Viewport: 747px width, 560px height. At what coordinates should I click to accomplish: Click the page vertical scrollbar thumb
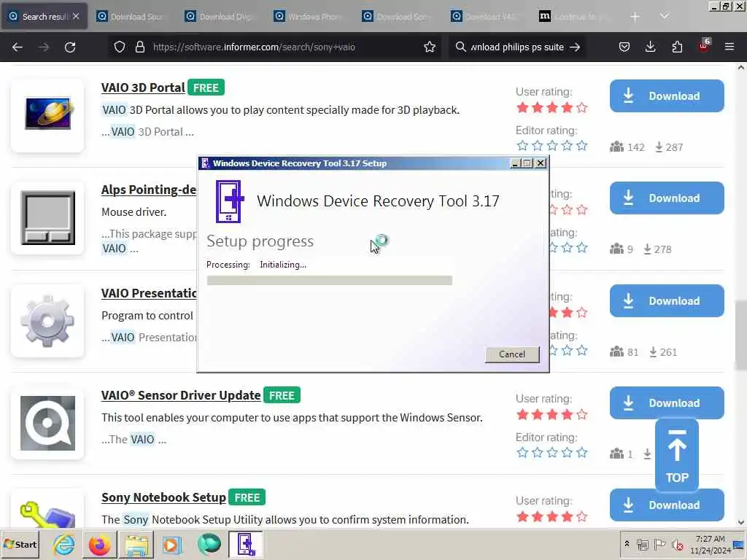point(741,335)
